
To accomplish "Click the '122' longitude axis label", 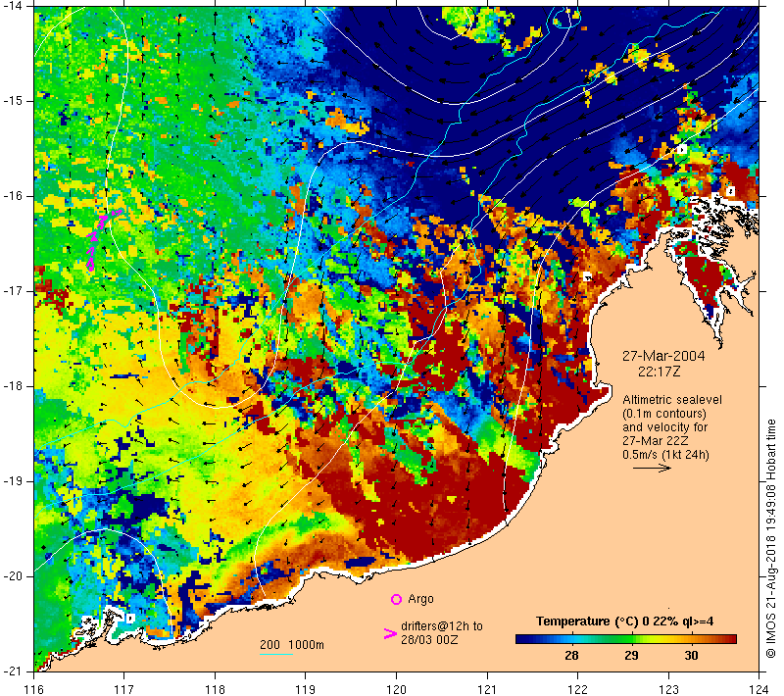I will click(x=578, y=689).
